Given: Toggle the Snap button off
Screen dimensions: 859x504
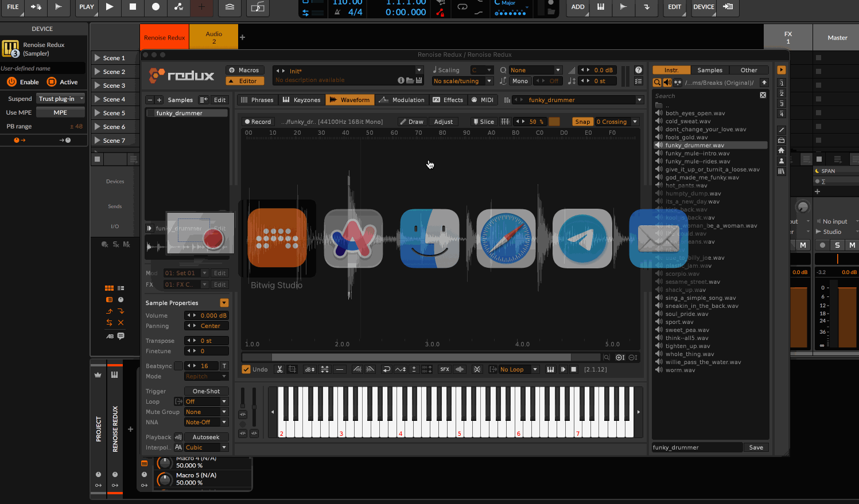Looking at the screenshot, I should pos(582,122).
